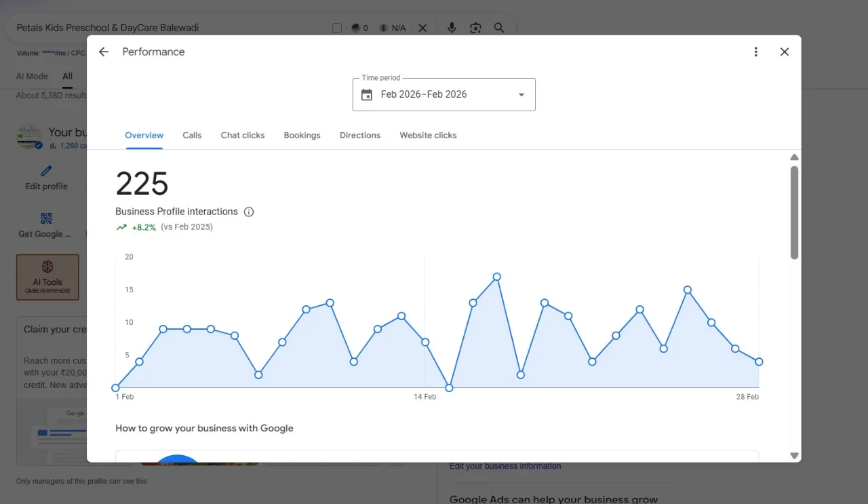Start voice search with microphone icon
This screenshot has height=504, width=868.
coord(452,28)
